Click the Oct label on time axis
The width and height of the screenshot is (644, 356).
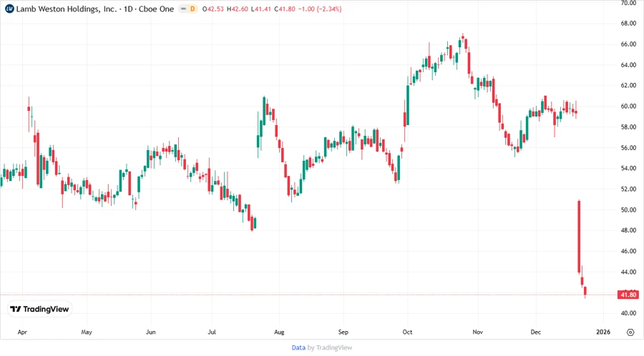[407, 332]
